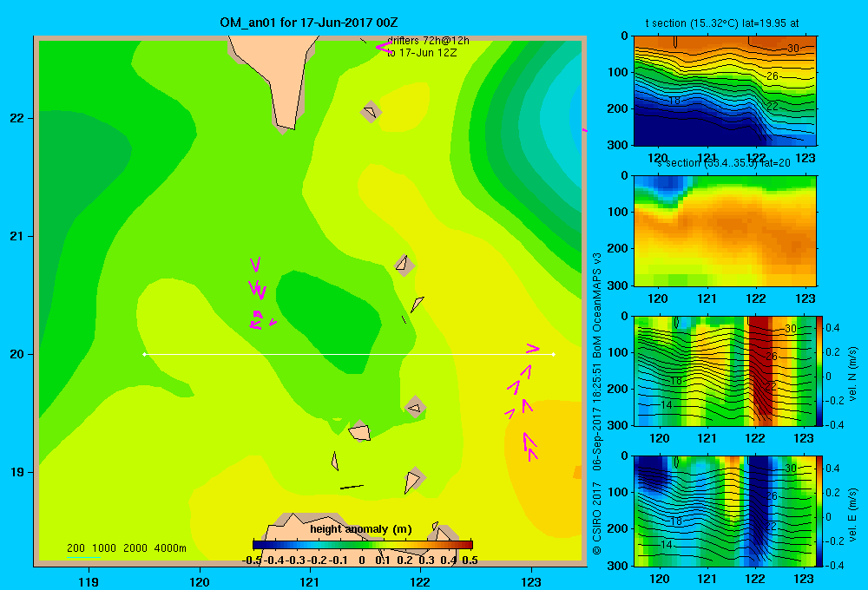868x590 pixels.
Task: Click the OM_an01 for 17-Jun-2017 00Z title
Action: point(308,23)
